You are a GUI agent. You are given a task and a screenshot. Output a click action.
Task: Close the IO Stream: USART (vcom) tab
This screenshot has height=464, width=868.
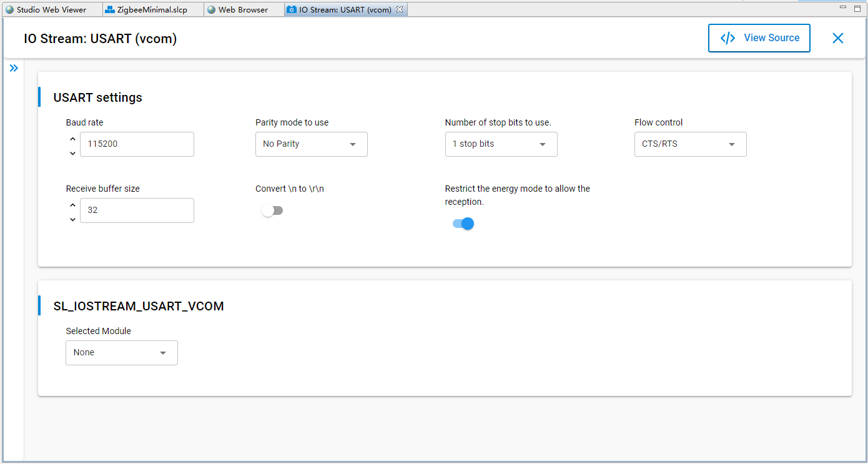pyautogui.click(x=400, y=9)
